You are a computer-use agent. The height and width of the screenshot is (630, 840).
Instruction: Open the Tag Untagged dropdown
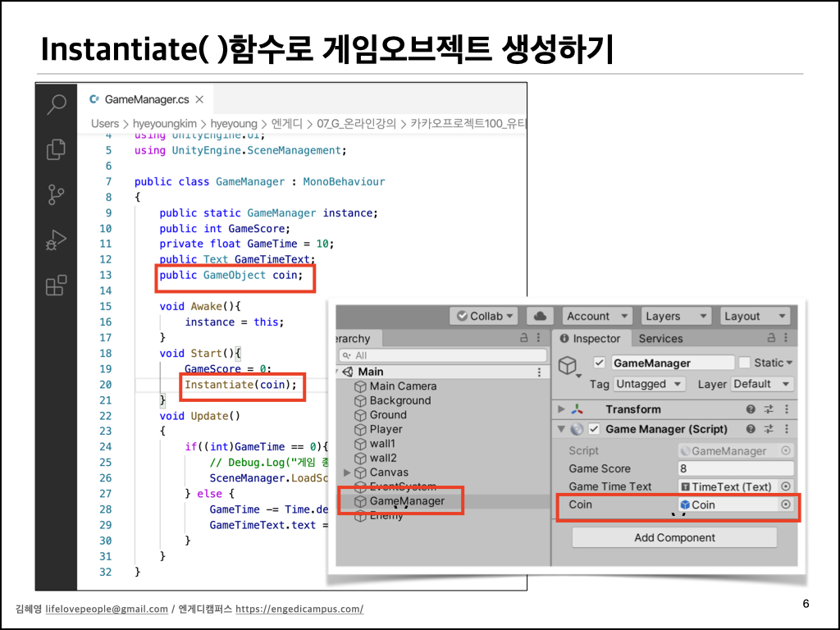(x=650, y=384)
